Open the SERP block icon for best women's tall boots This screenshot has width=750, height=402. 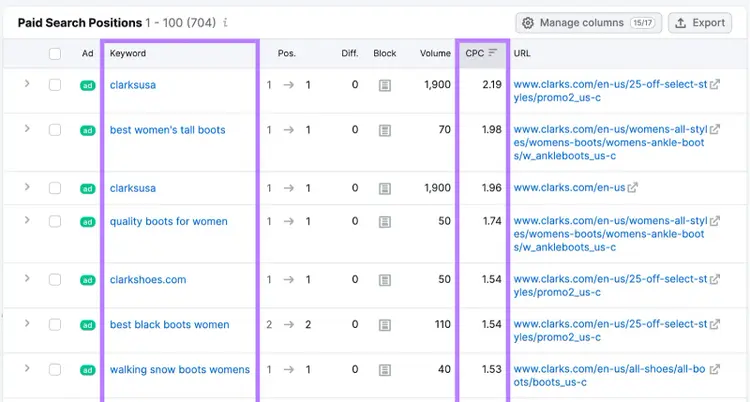pyautogui.click(x=385, y=130)
